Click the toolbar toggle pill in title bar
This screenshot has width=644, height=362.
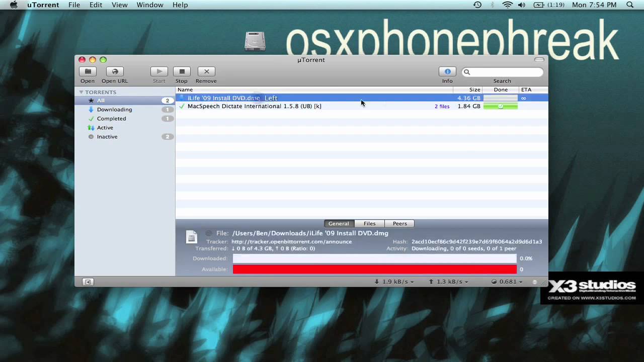539,60
